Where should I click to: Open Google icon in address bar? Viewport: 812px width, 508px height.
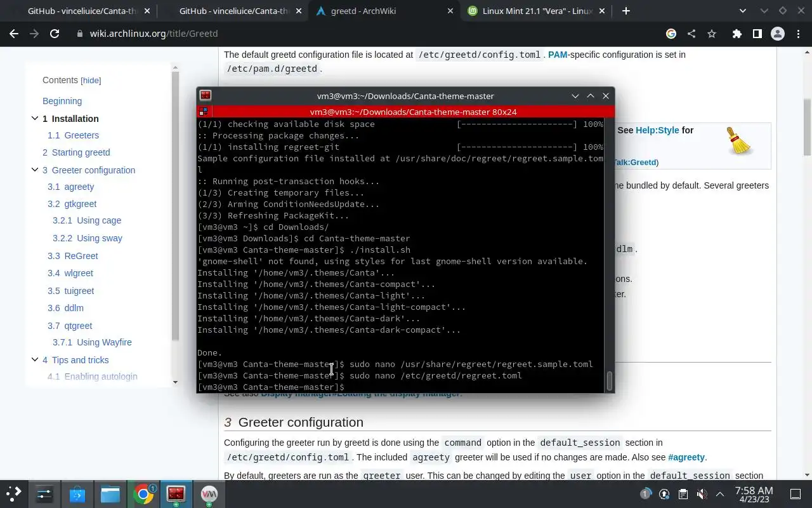click(671, 34)
